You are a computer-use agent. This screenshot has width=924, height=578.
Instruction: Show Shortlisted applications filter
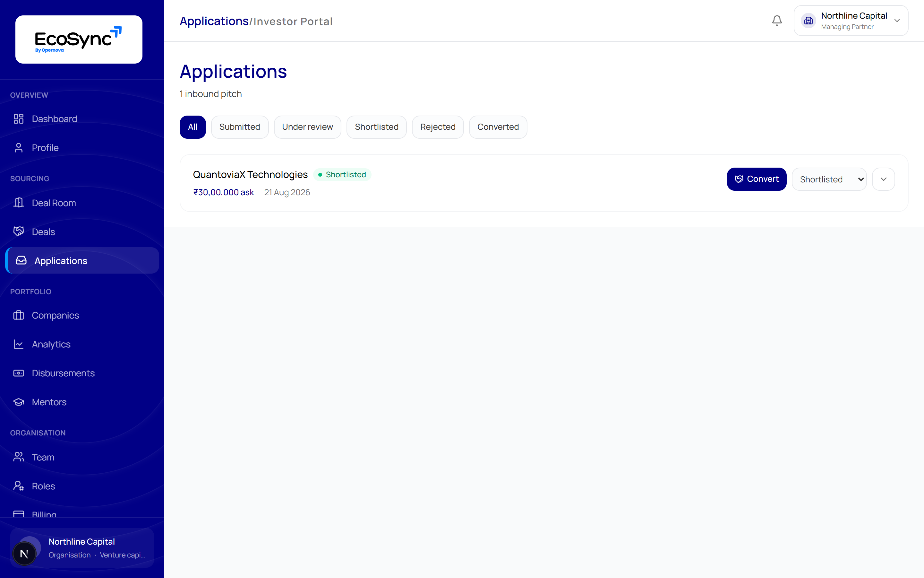point(376,127)
